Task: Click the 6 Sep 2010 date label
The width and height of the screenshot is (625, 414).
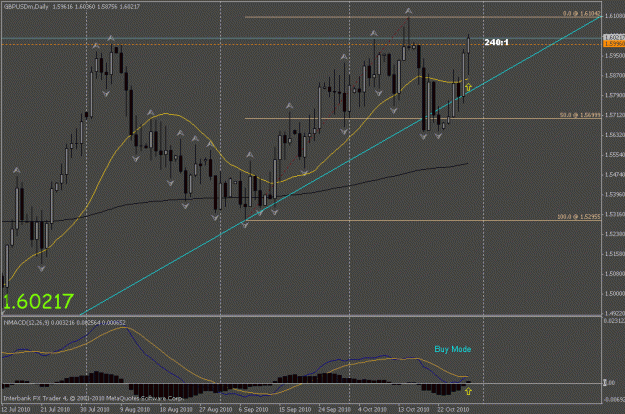Action: click(254, 409)
